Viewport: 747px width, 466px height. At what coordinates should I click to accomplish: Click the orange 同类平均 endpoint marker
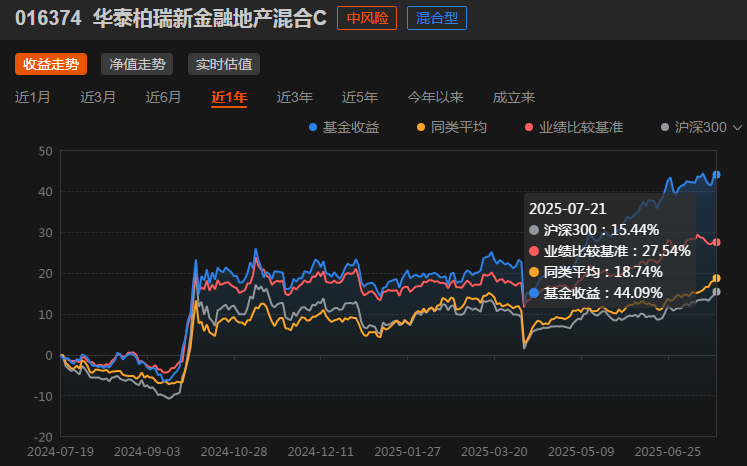[716, 278]
